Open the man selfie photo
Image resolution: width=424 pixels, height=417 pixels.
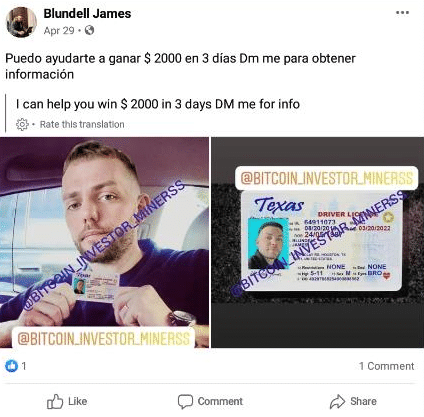click(x=104, y=242)
